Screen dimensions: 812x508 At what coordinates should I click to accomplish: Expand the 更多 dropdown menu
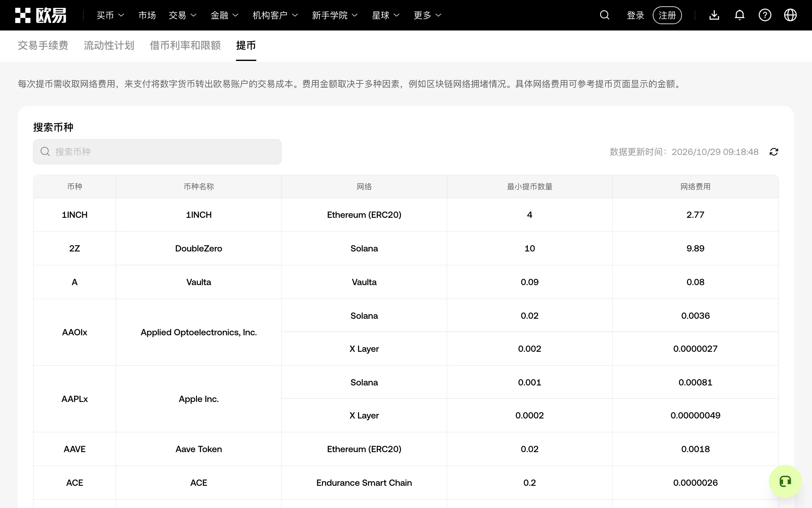[428, 15]
